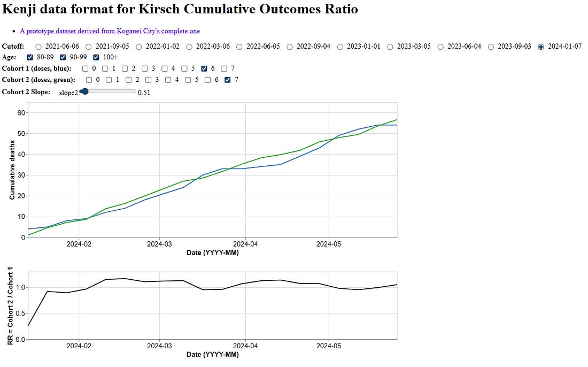Uncheck Cohort 1 dose 6 checkbox
The height and width of the screenshot is (367, 588).
click(x=204, y=68)
